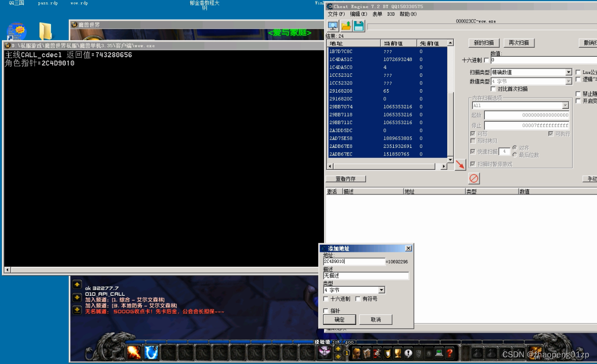597x364 pixels.
Task: Click the 地址 field containing 2C4D9010
Action: coord(354,261)
